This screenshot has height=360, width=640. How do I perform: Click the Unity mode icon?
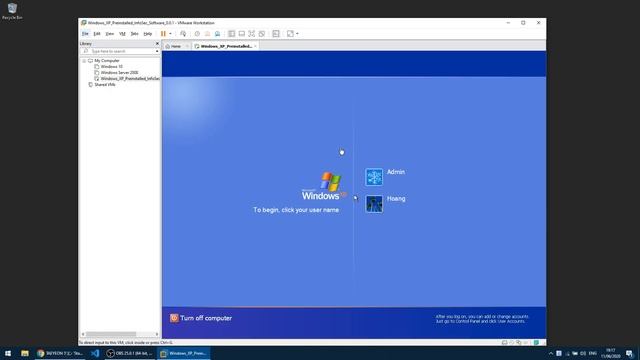(x=262, y=34)
